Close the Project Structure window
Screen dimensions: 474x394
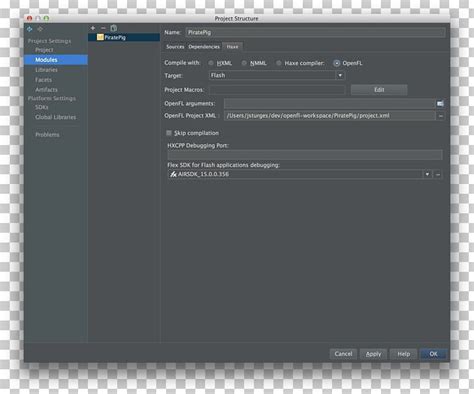(x=30, y=18)
